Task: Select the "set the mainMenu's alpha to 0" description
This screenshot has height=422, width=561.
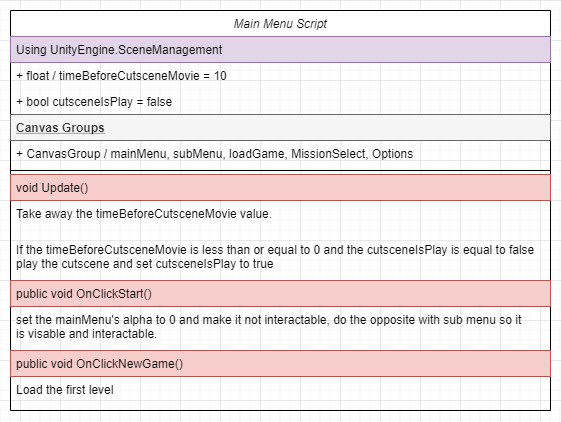Action: coord(268,326)
